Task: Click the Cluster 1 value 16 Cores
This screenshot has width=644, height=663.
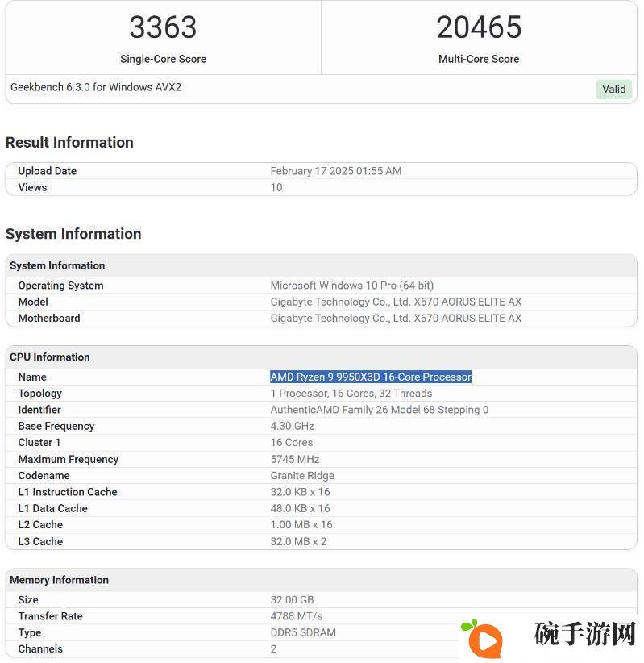Action: click(x=292, y=442)
